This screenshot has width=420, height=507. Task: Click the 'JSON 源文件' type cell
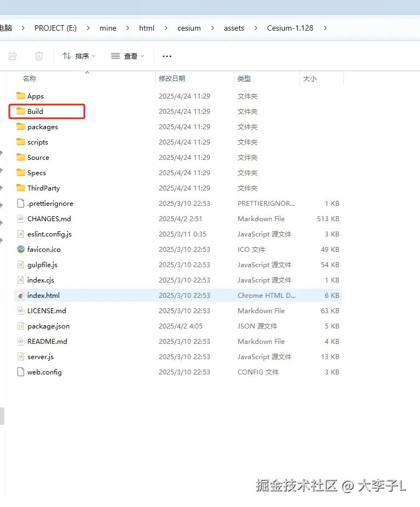pos(257,326)
